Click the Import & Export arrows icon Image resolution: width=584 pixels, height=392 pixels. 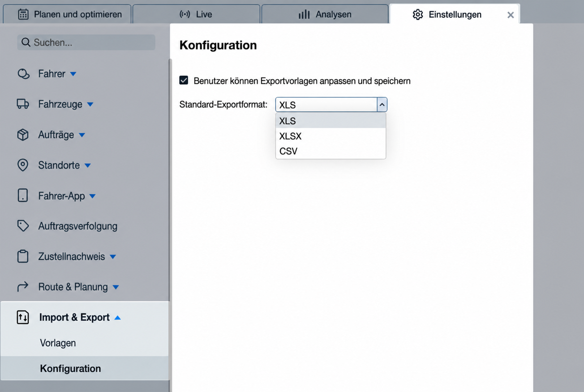coord(23,317)
